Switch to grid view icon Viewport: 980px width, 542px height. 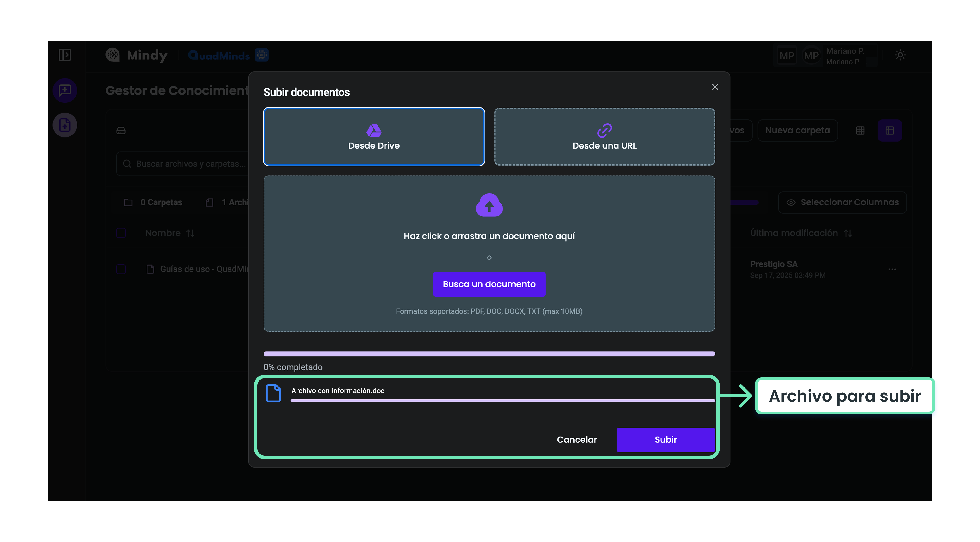pos(860,131)
